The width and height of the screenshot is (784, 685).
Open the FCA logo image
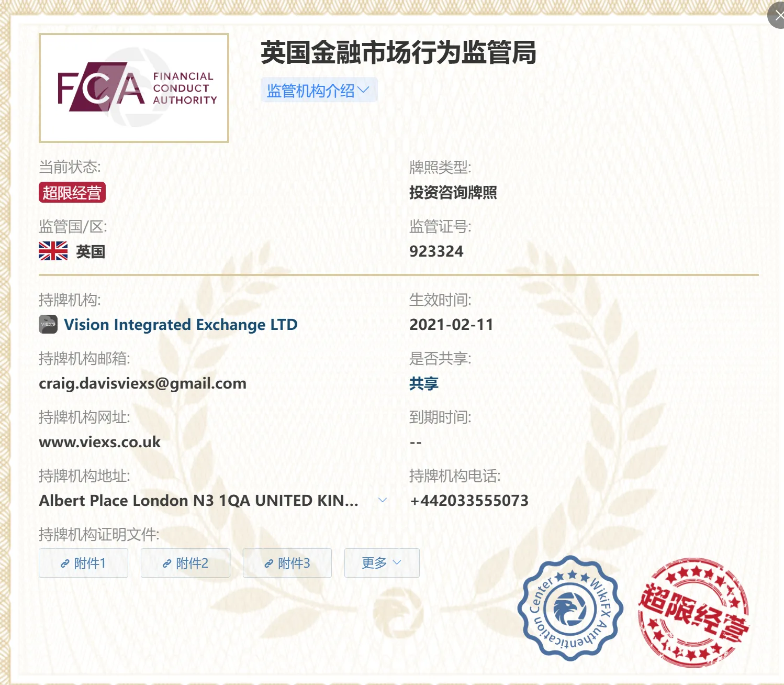point(134,88)
